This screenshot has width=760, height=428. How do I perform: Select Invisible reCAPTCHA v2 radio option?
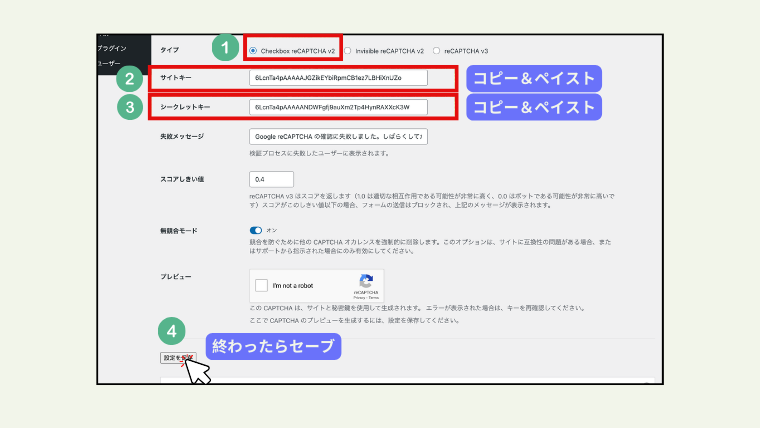347,49
